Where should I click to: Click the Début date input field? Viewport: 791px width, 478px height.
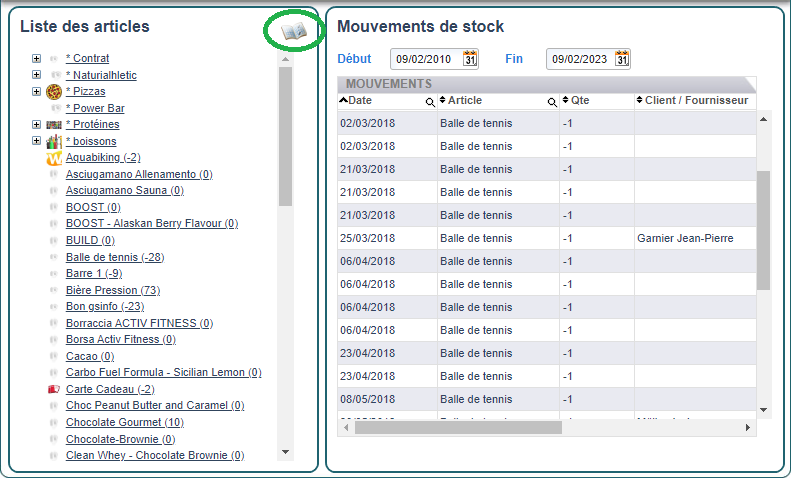[424, 59]
